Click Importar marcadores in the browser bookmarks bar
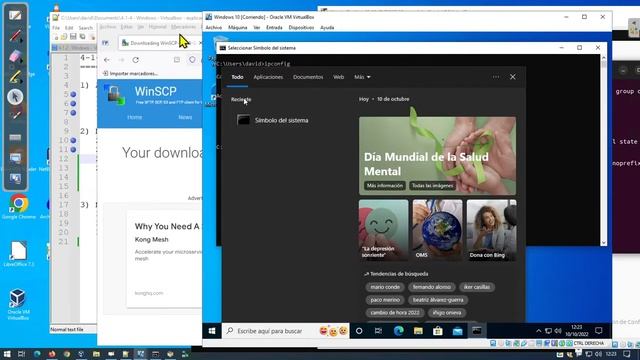This screenshot has width=640, height=360. coord(130,73)
